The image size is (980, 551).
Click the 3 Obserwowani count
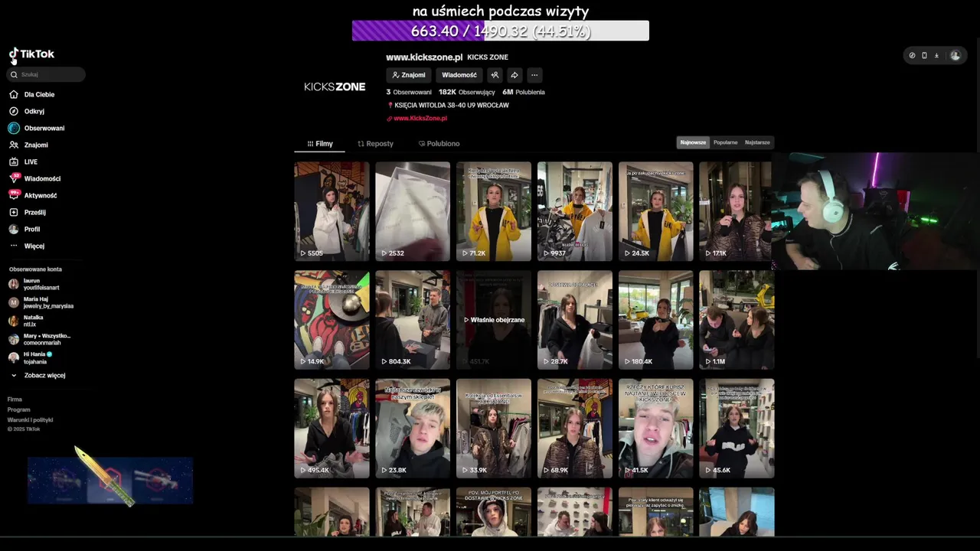[409, 92]
